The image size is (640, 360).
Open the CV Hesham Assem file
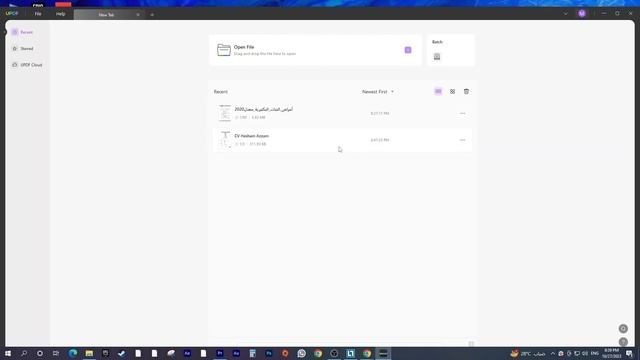342,140
